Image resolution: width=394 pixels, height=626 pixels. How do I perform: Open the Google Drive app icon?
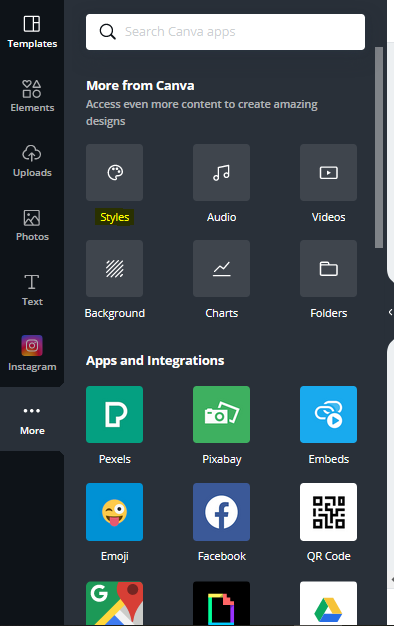pyautogui.click(x=329, y=603)
